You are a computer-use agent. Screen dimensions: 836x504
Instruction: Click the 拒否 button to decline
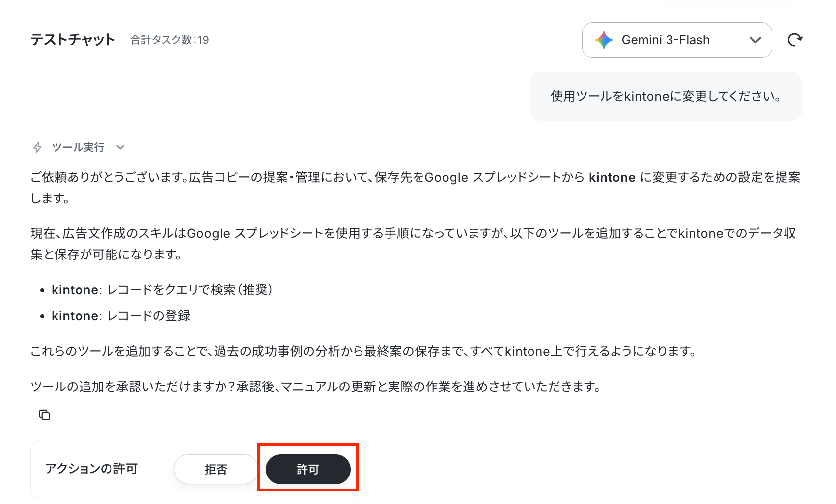click(x=216, y=469)
